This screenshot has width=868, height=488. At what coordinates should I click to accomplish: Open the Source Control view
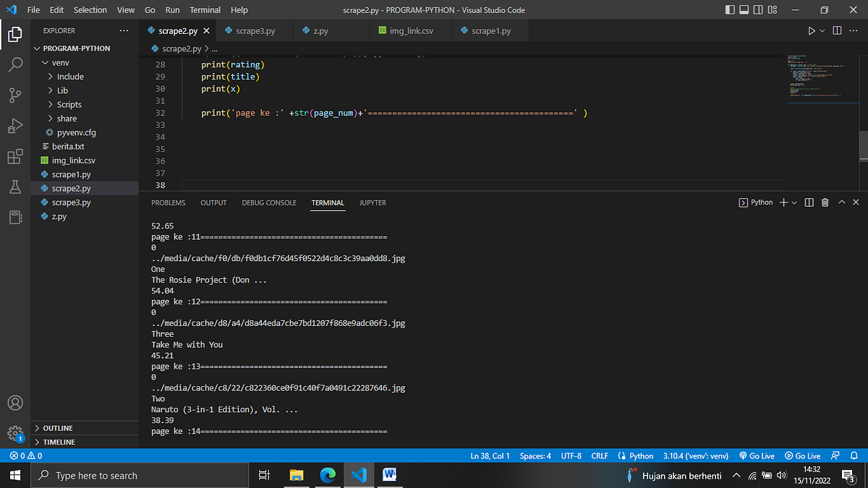click(x=15, y=95)
